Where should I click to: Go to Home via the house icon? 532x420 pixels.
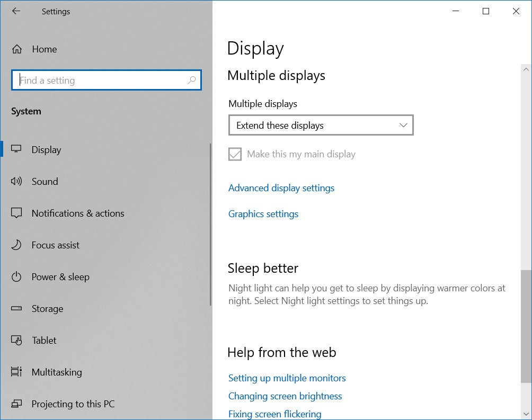pyautogui.click(x=17, y=49)
